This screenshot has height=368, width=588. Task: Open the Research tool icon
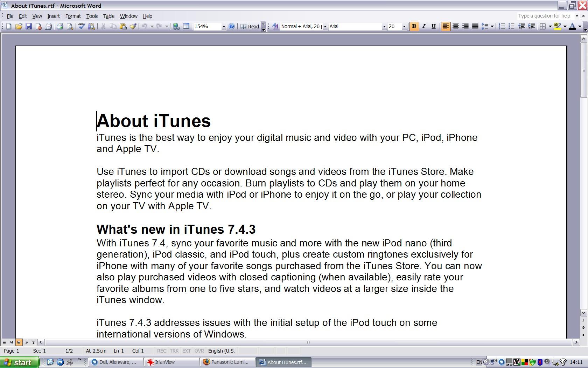point(92,26)
